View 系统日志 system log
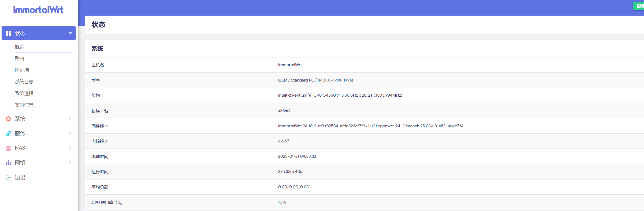The image size is (644, 211). tap(24, 82)
